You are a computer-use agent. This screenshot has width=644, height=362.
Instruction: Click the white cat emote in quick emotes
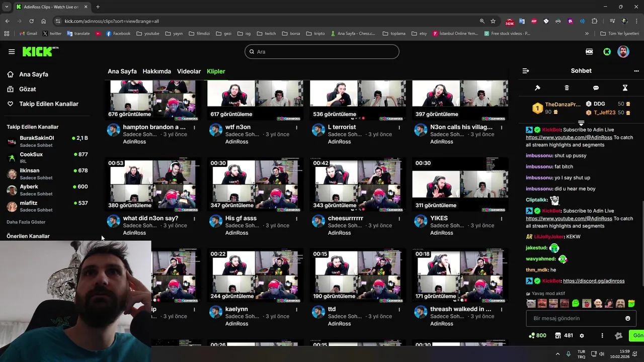click(x=531, y=303)
